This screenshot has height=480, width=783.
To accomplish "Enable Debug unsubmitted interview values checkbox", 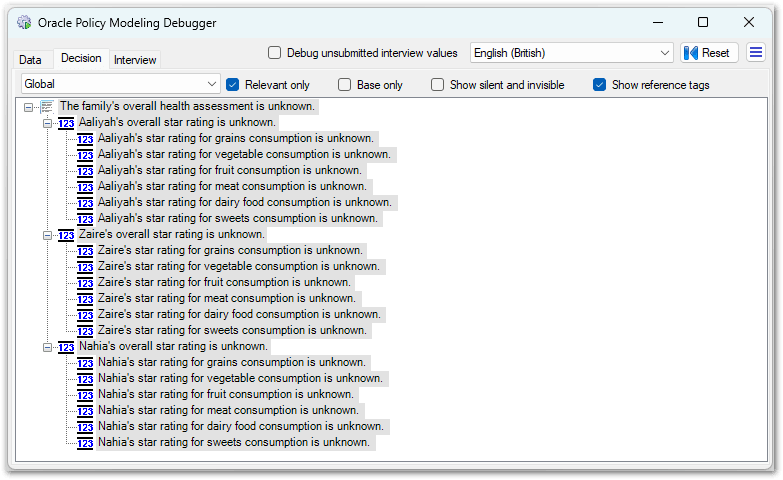I will point(274,52).
